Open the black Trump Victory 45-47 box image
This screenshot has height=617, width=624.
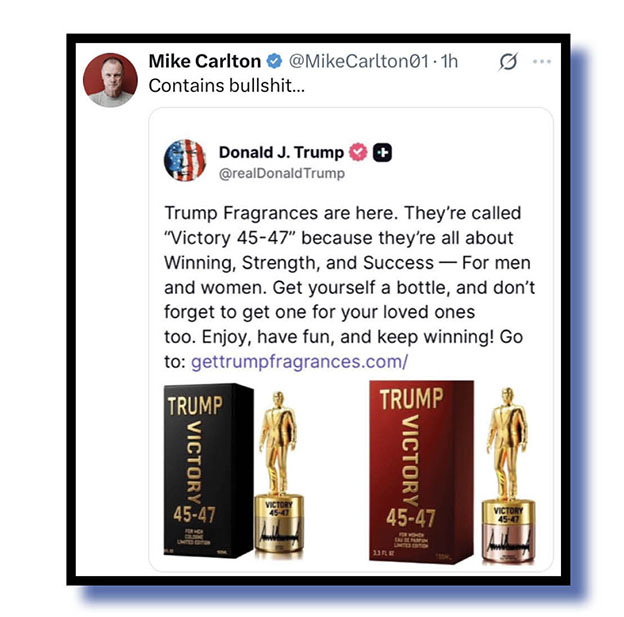209,471
